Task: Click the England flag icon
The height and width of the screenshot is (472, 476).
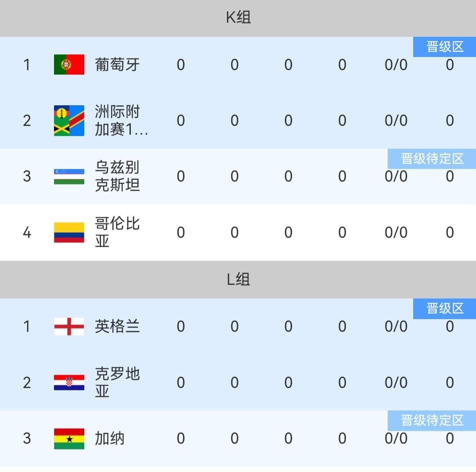Action: (x=69, y=327)
